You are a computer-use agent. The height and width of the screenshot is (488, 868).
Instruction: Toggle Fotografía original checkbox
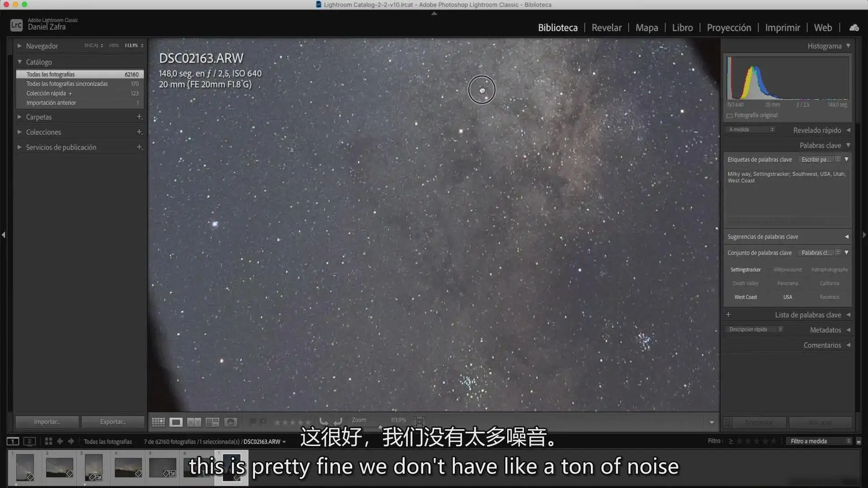(729, 116)
